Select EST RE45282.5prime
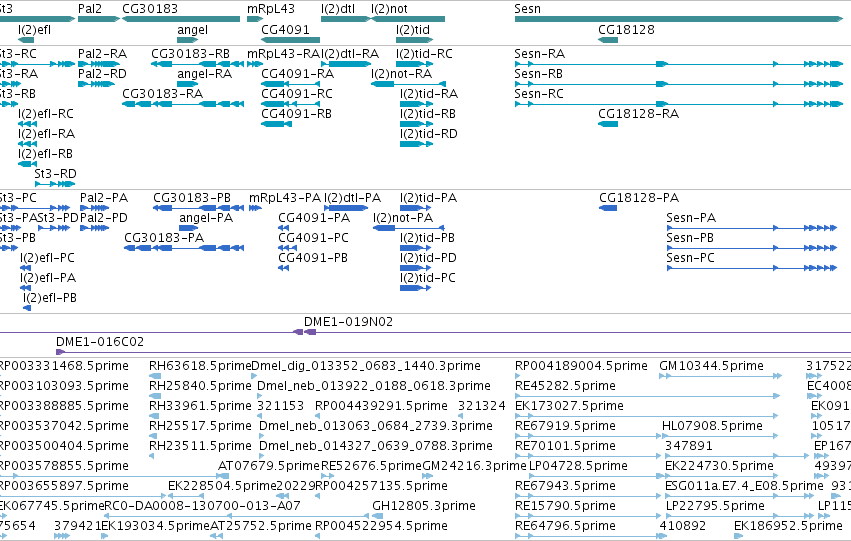Viewport: 851px width, 541px height. point(647,396)
